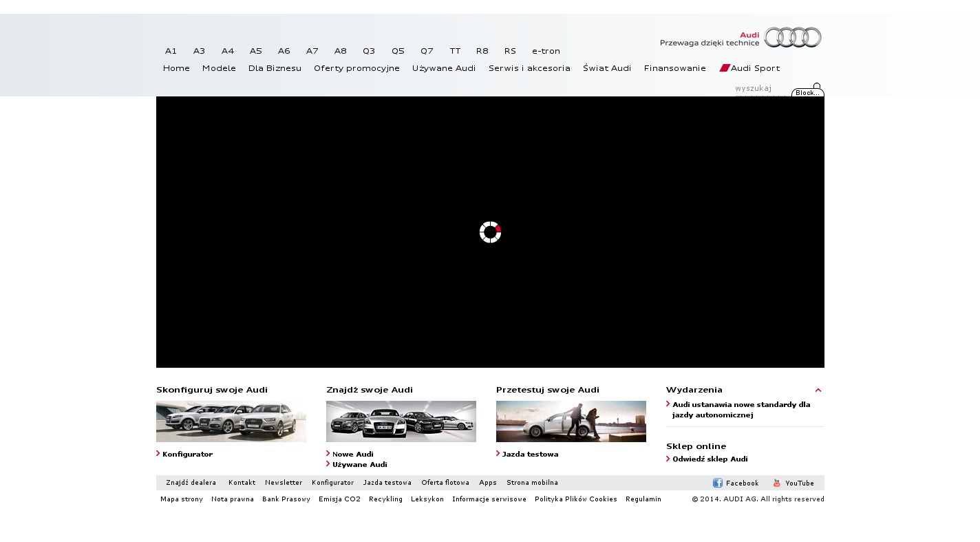This screenshot has width=980, height=542.
Task: Open the Nowe Audi link
Action: point(352,454)
